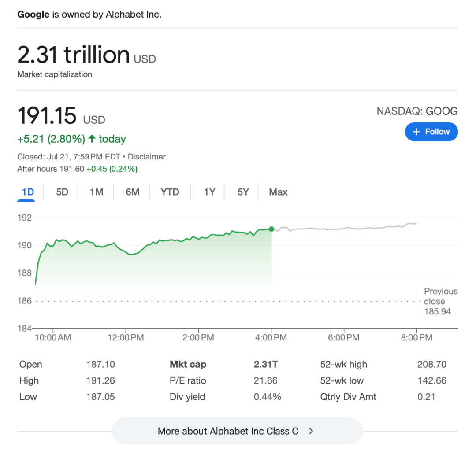Click the 52-wk low value 142.66
Image resolution: width=476 pixels, height=454 pixels.
click(x=431, y=380)
